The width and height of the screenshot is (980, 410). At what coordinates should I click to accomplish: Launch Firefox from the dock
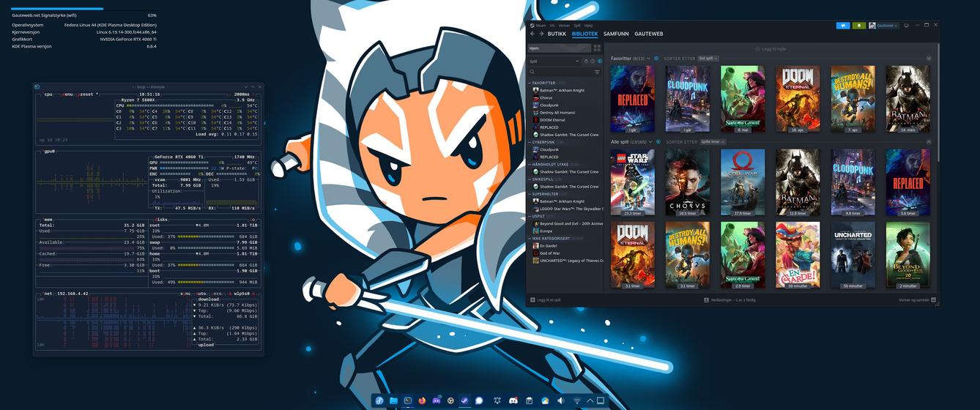coord(423,400)
